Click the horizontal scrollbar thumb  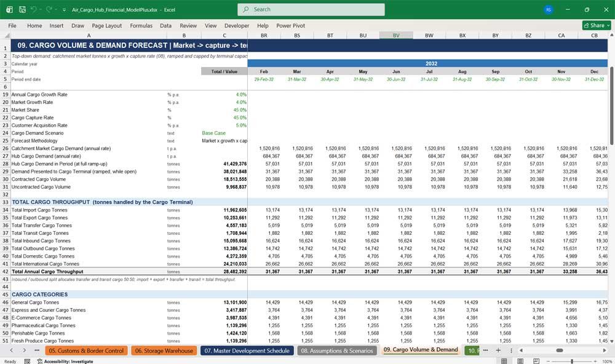pos(560,350)
